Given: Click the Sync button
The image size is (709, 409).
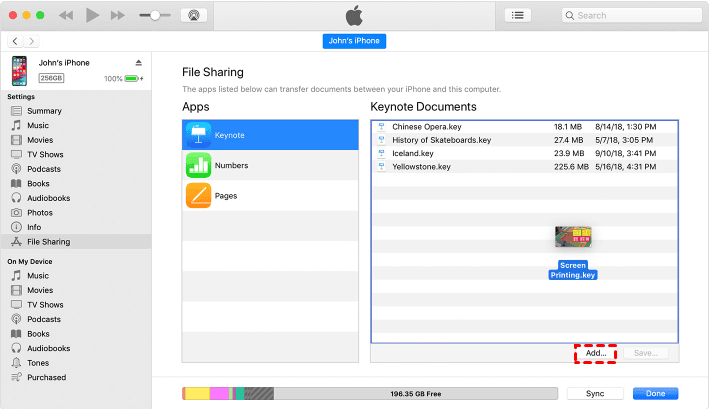Looking at the screenshot, I should point(594,394).
